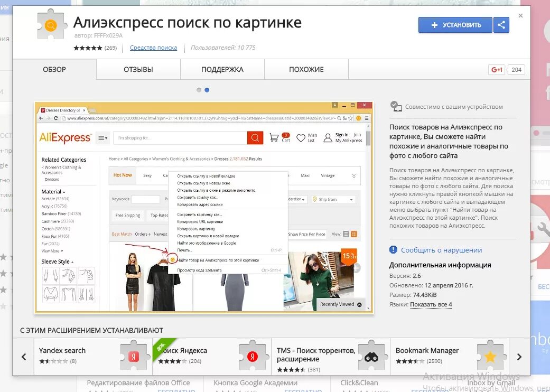
Task: Click the Wish List heart icon
Action: coord(301,138)
